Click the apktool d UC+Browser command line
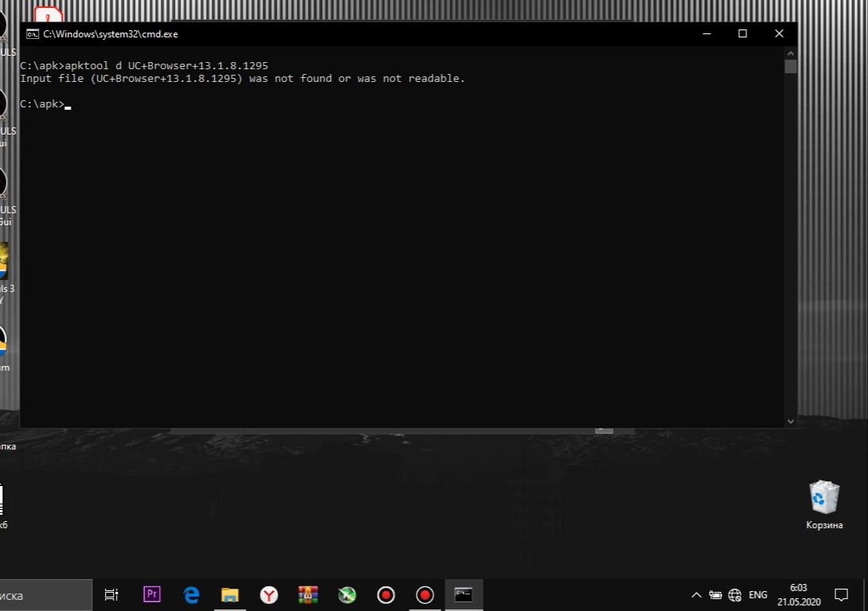The image size is (868, 611). pos(144,65)
